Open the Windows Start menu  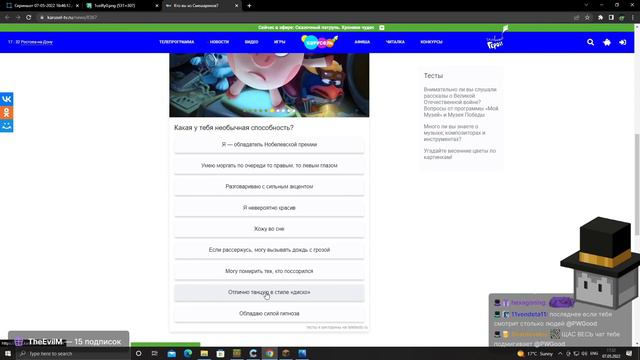tap(8, 353)
